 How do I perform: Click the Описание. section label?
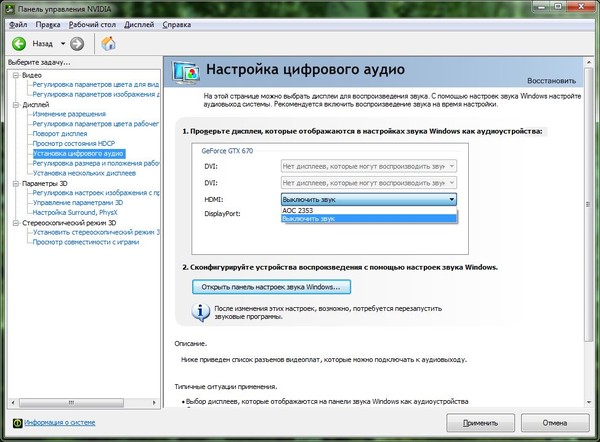click(x=191, y=344)
